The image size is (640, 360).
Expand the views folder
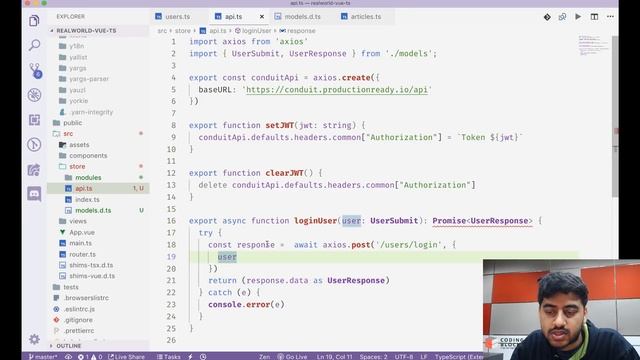[78, 221]
